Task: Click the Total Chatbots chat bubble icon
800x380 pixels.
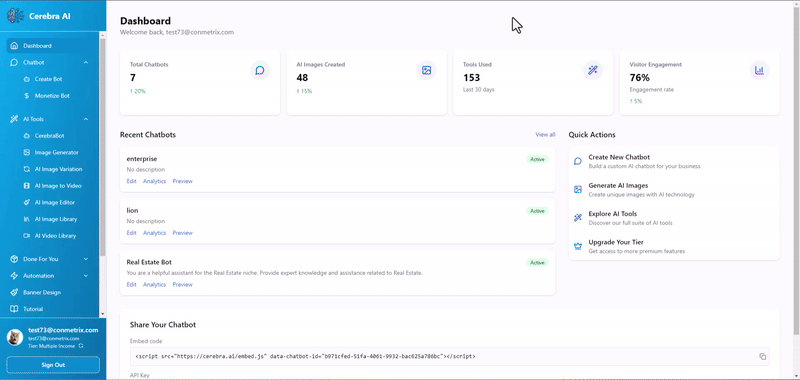Action: 260,70
